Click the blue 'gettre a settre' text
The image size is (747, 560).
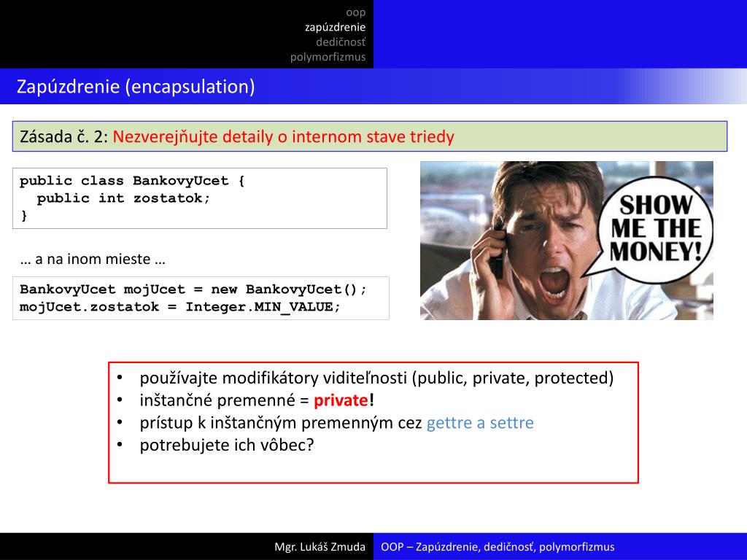pos(480,423)
